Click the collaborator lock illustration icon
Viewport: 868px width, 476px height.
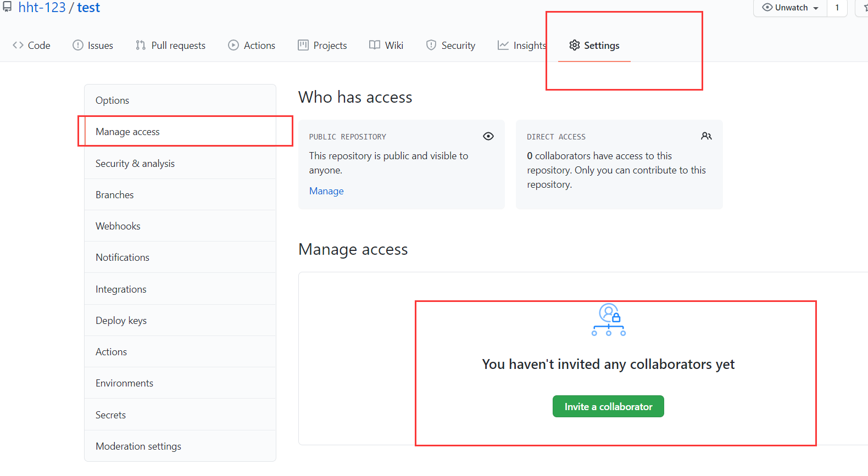(x=609, y=320)
